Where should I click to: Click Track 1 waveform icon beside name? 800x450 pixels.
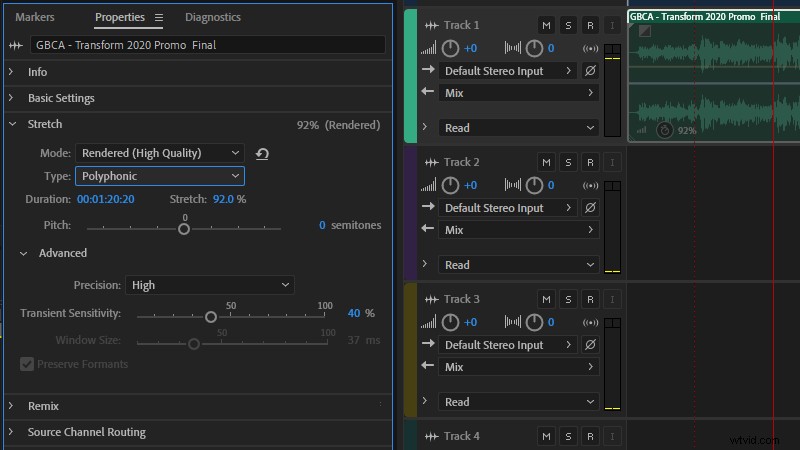(432, 25)
